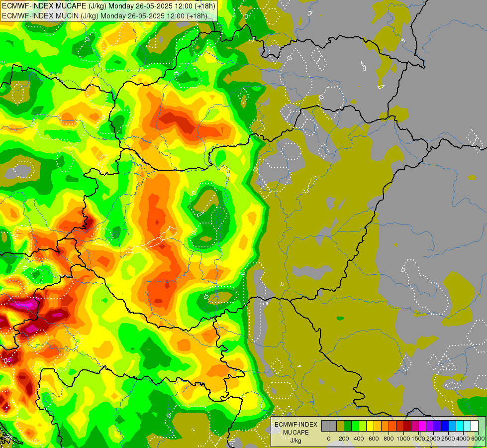The width and height of the screenshot is (487, 448).
Task: Click the 'J/kg' unit label in legend
Action: coord(295,441)
